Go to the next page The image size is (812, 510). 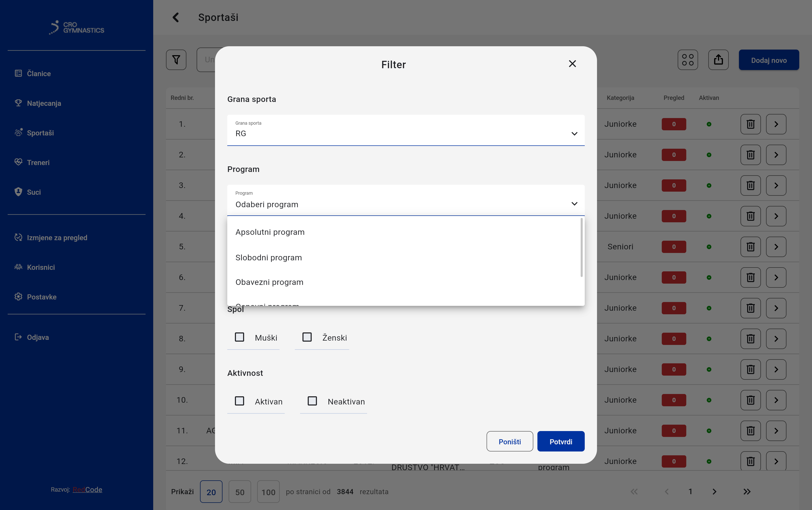point(714,491)
